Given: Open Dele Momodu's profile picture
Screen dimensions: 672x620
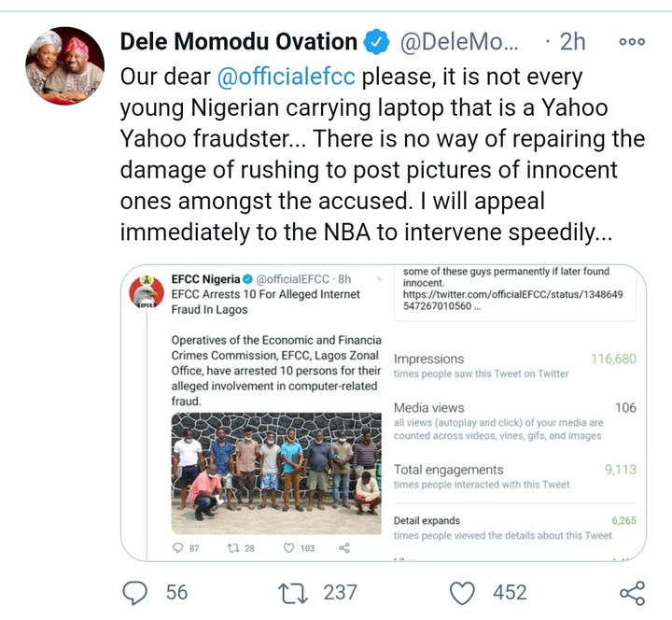Looking at the screenshot, I should point(64,67).
